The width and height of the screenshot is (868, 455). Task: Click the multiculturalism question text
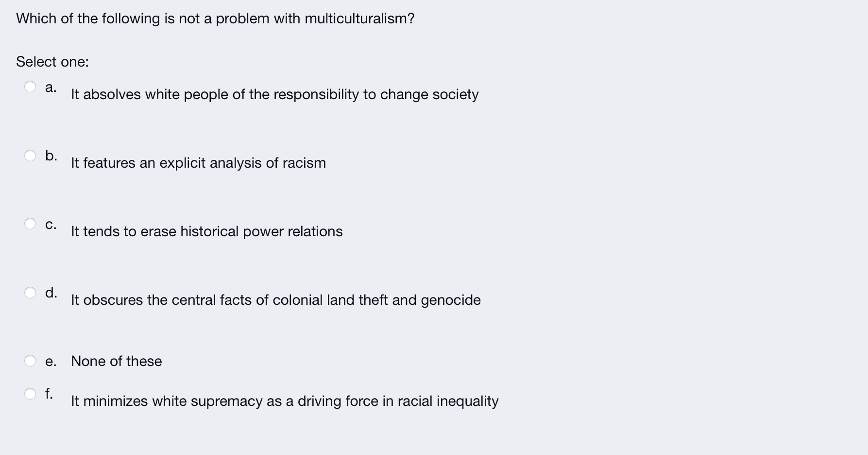pyautogui.click(x=215, y=18)
